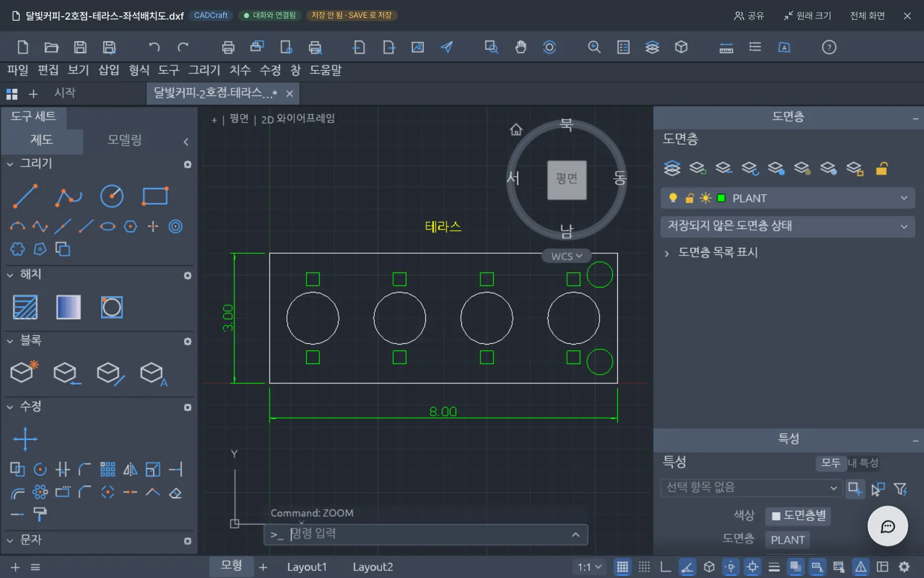The image size is (924, 578).
Task: Switch to the 모델링 tab
Action: [x=124, y=140]
